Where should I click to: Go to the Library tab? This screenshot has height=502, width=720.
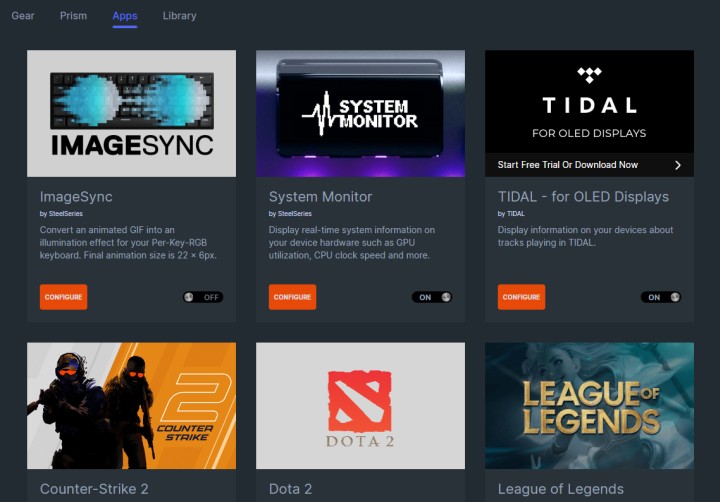[179, 16]
